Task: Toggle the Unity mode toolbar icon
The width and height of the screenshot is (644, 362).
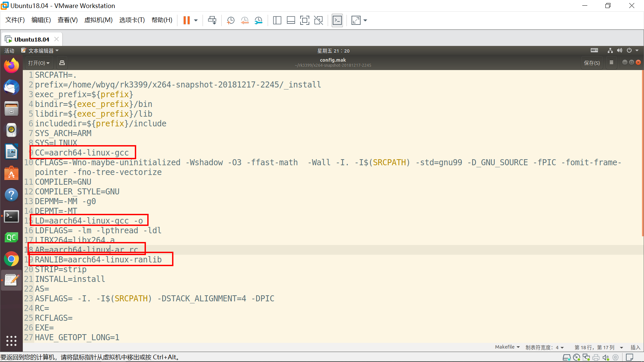Action: coord(318,20)
